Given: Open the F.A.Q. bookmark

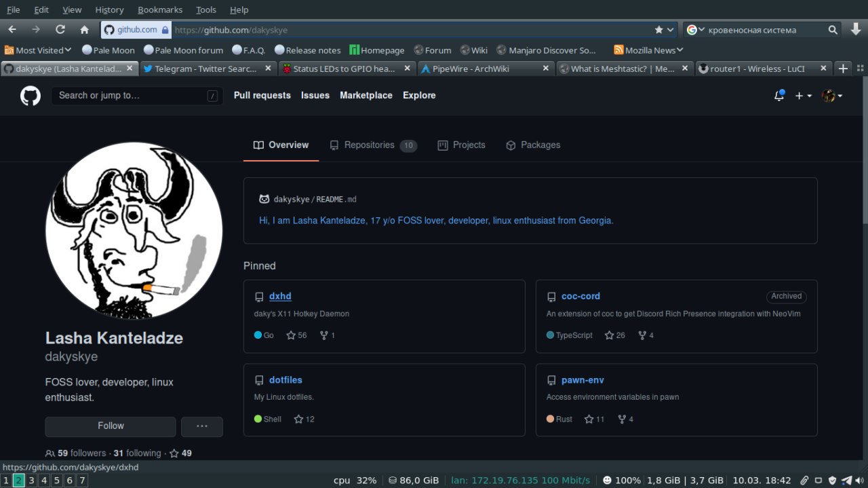Looking at the screenshot, I should click(x=248, y=50).
